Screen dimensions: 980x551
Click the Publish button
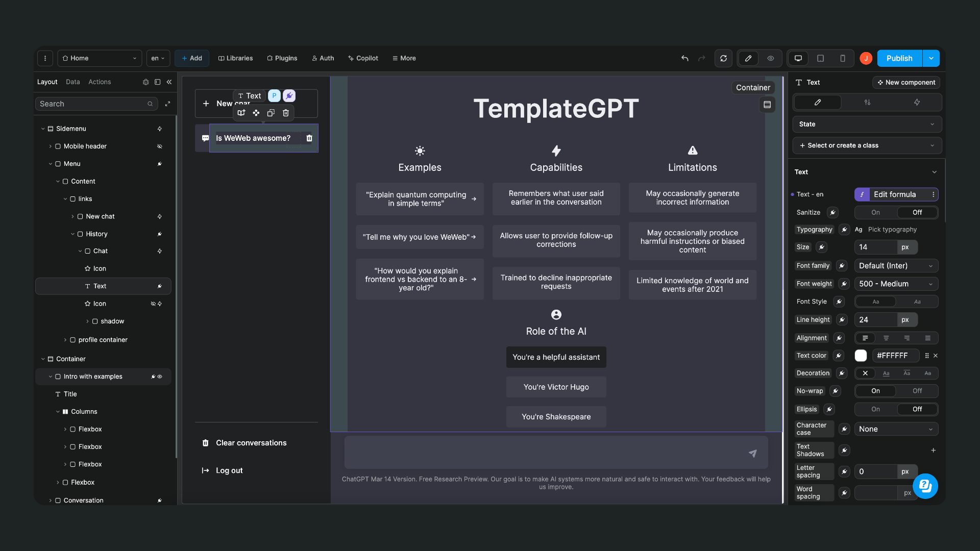point(899,58)
